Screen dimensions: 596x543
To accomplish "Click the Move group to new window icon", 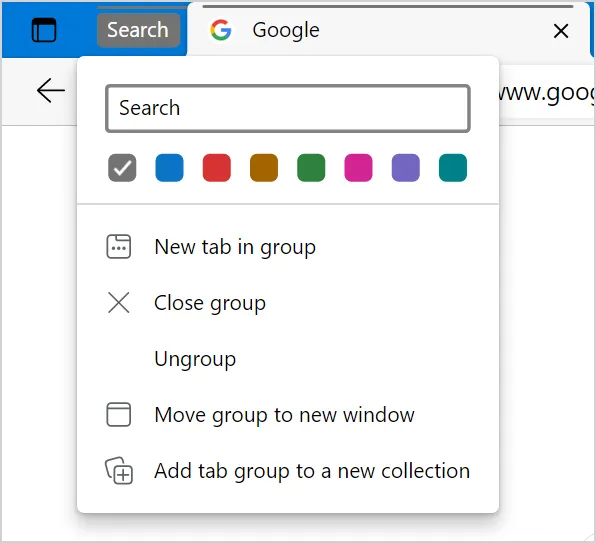I will (119, 414).
